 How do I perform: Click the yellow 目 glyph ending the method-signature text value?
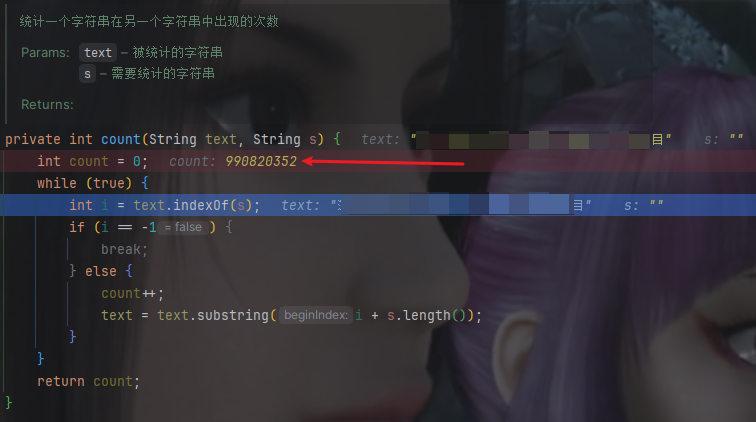pyautogui.click(x=657, y=139)
